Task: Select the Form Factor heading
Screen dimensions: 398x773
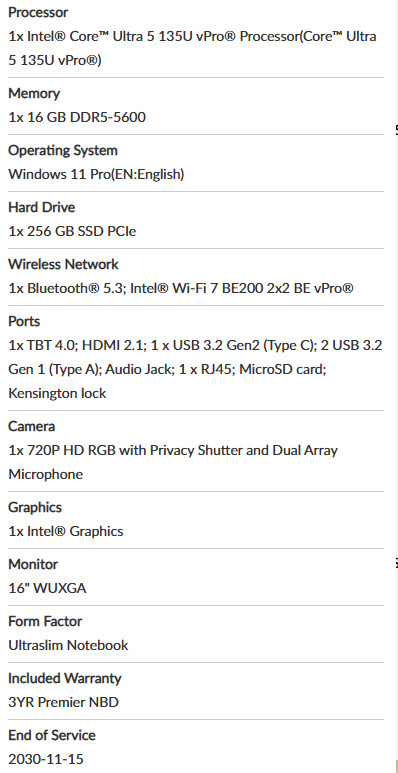Action: (45, 621)
